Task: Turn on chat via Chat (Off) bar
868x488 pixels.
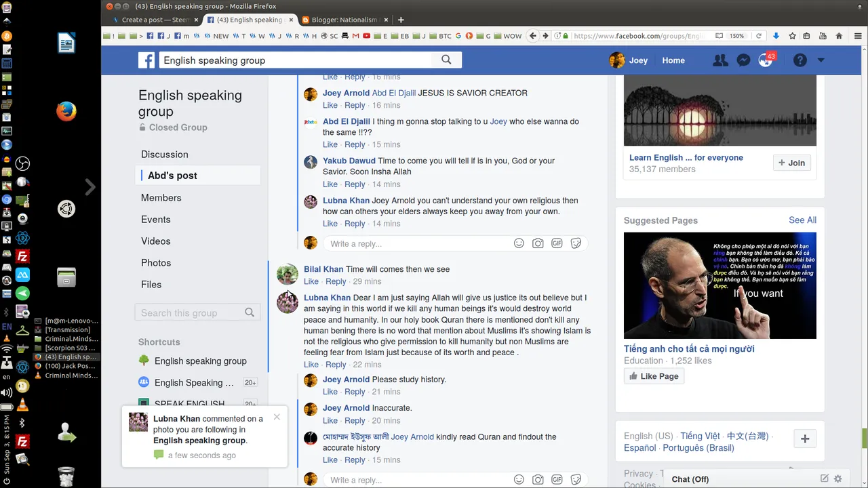Action: tap(690, 479)
